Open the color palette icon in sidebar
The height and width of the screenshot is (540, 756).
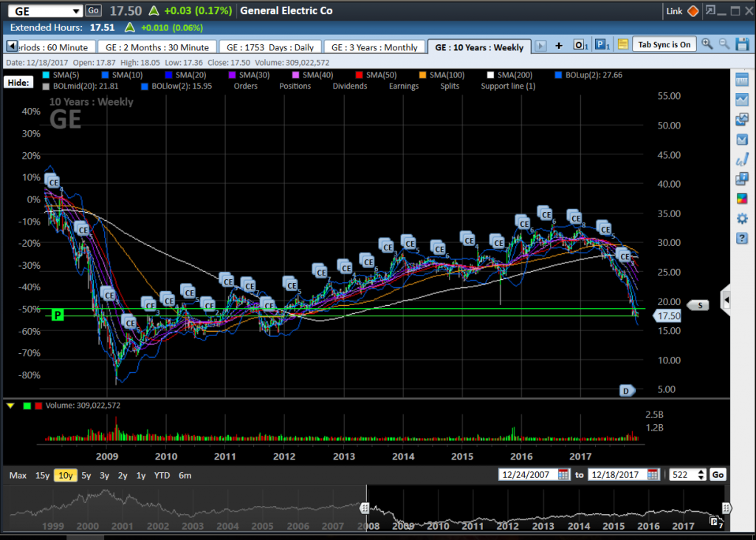pyautogui.click(x=742, y=199)
